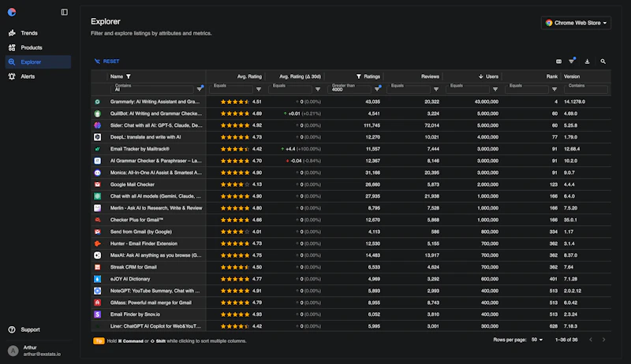
Task: Go to next page arrow
Action: pyautogui.click(x=603, y=340)
